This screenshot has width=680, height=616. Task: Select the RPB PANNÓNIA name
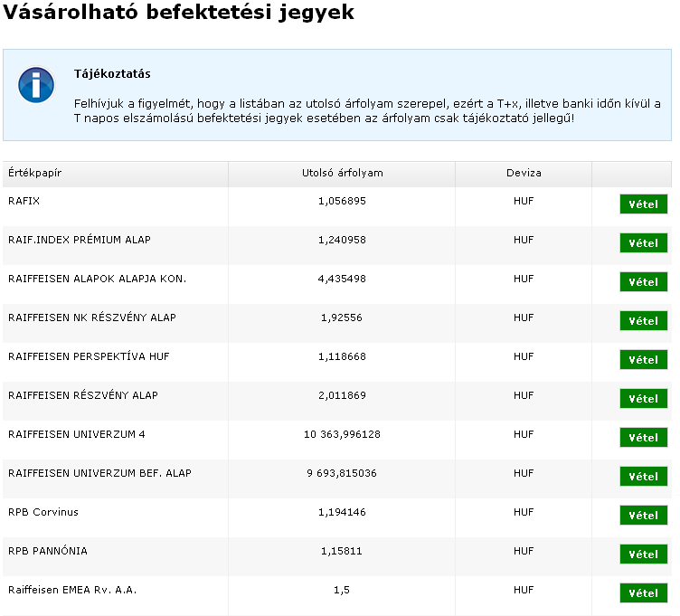point(48,551)
